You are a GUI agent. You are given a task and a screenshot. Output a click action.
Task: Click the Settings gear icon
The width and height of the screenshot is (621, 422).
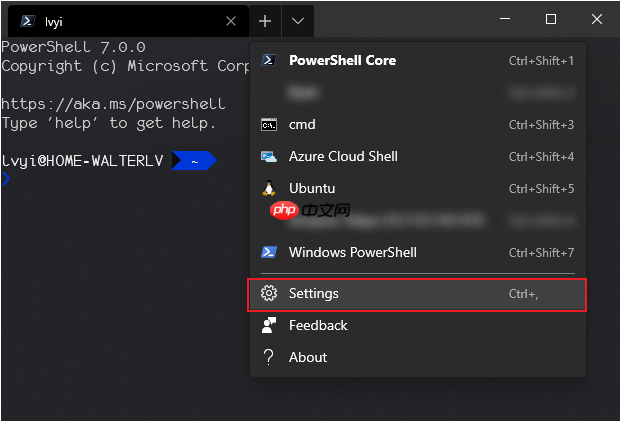click(x=268, y=293)
